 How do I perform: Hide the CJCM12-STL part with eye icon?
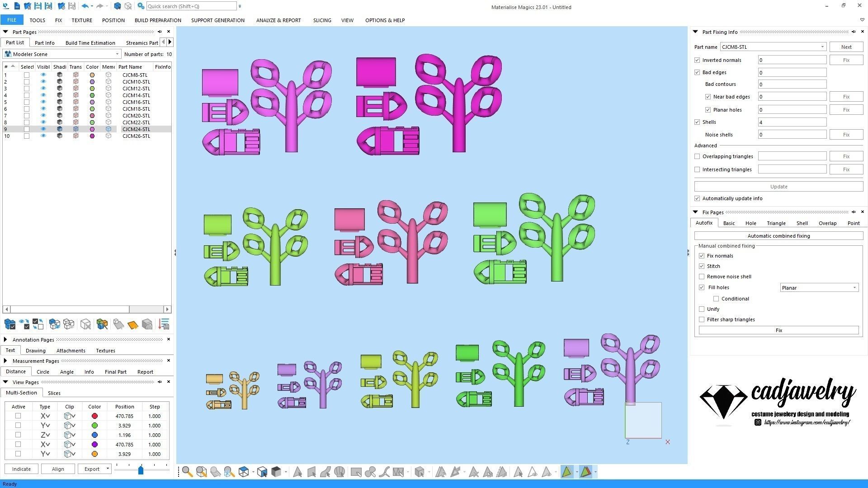tap(43, 89)
